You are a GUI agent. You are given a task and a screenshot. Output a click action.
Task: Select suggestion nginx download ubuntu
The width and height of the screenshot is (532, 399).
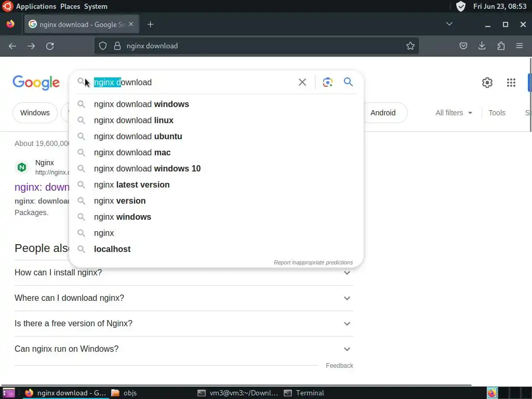[x=216, y=137]
